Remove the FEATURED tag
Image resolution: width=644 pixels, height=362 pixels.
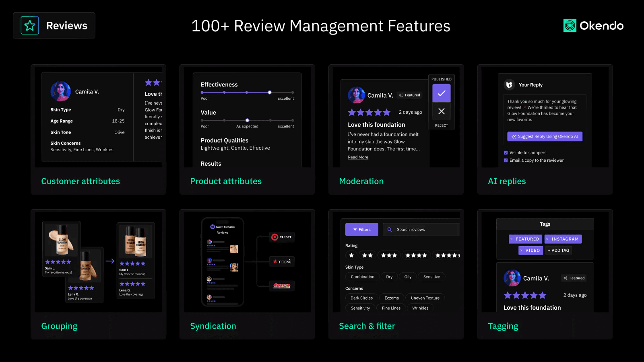point(512,239)
